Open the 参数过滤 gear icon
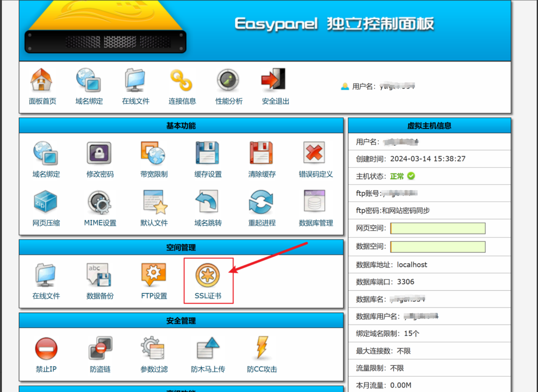This screenshot has width=538, height=392. tap(153, 348)
